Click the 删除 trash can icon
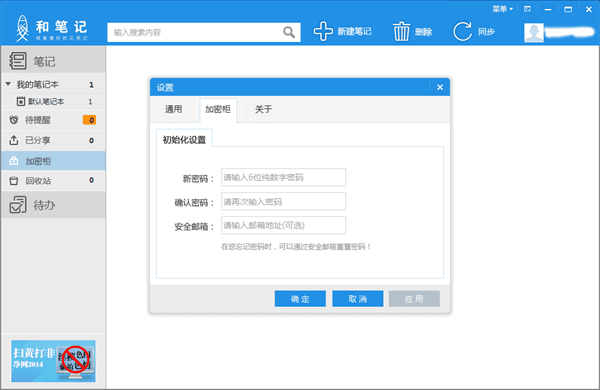600x390 pixels. point(401,31)
